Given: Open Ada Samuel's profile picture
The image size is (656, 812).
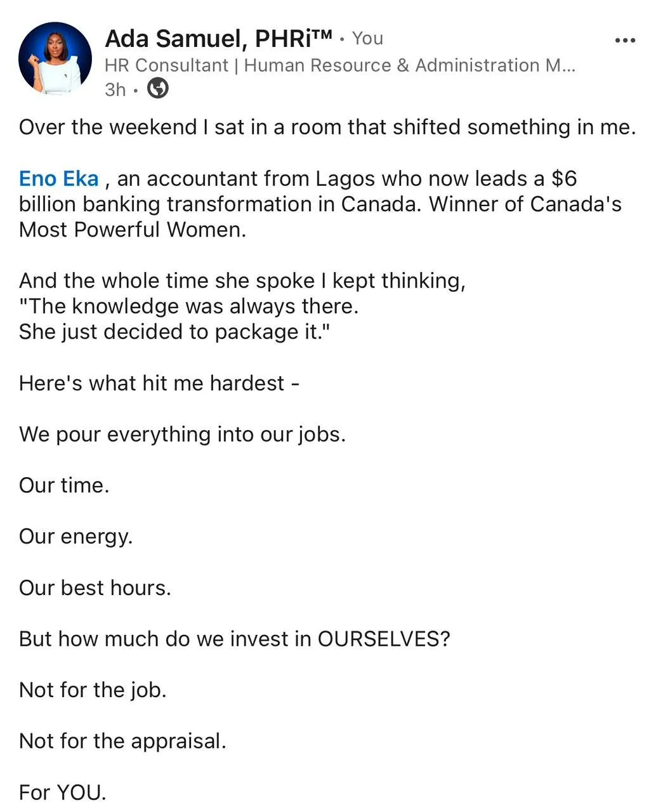Looking at the screenshot, I should coord(55,59).
